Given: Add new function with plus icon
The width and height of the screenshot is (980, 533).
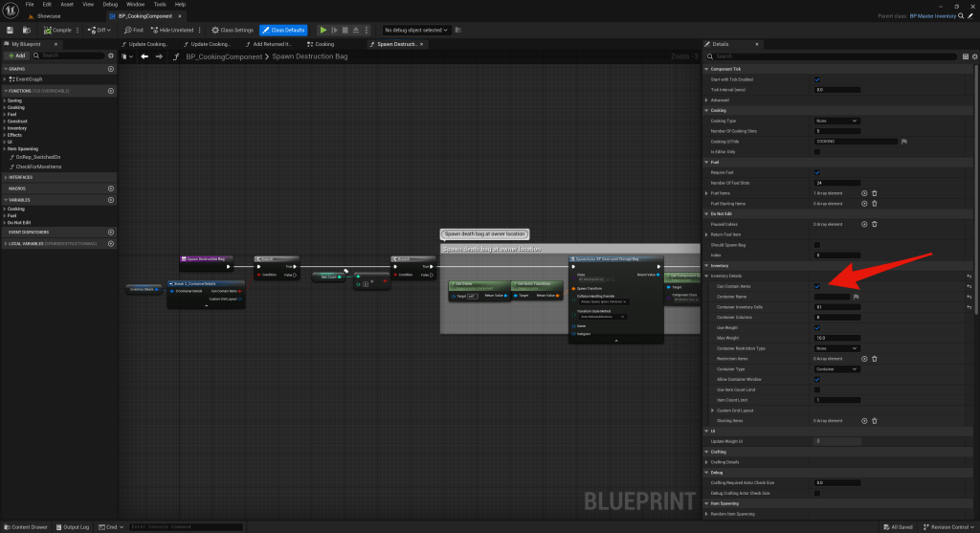Looking at the screenshot, I should [x=111, y=91].
